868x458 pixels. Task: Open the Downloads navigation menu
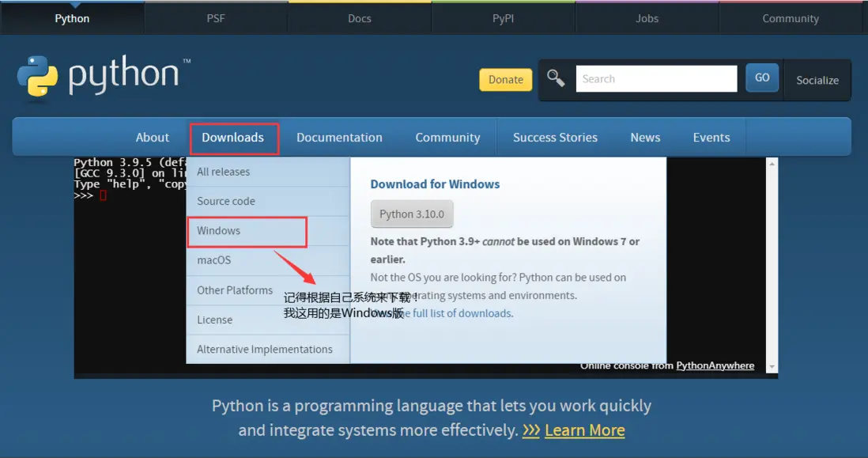[232, 138]
